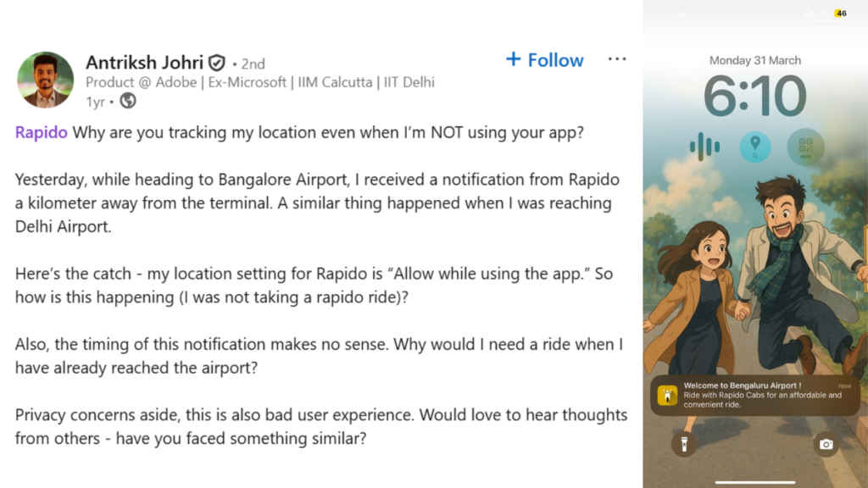The width and height of the screenshot is (868, 488).
Task: Tap the Rapido app icon in the notification
Action: 667,395
